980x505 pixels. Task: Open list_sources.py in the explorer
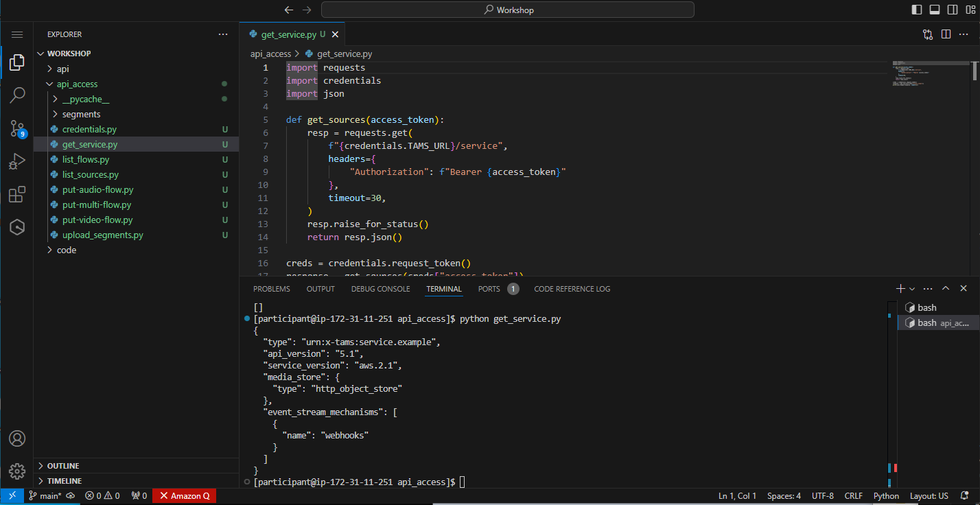point(136,174)
